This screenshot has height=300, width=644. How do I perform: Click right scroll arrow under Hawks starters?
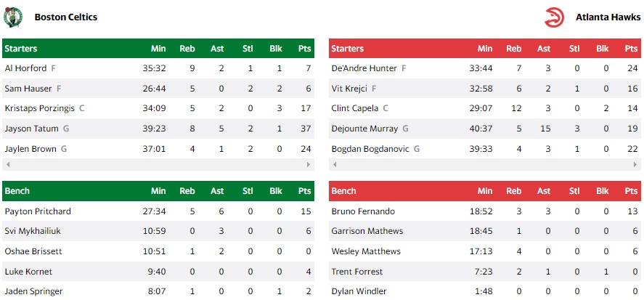[636, 165]
